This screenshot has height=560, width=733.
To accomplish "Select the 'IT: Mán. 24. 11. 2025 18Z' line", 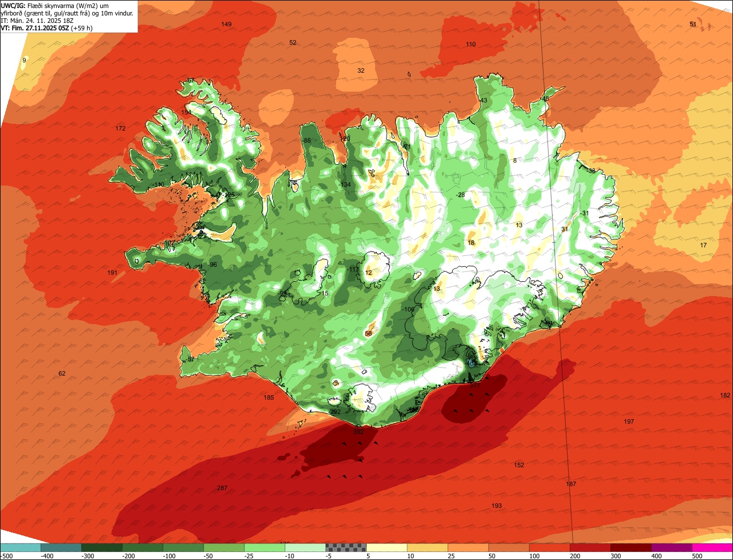I will [x=38, y=20].
